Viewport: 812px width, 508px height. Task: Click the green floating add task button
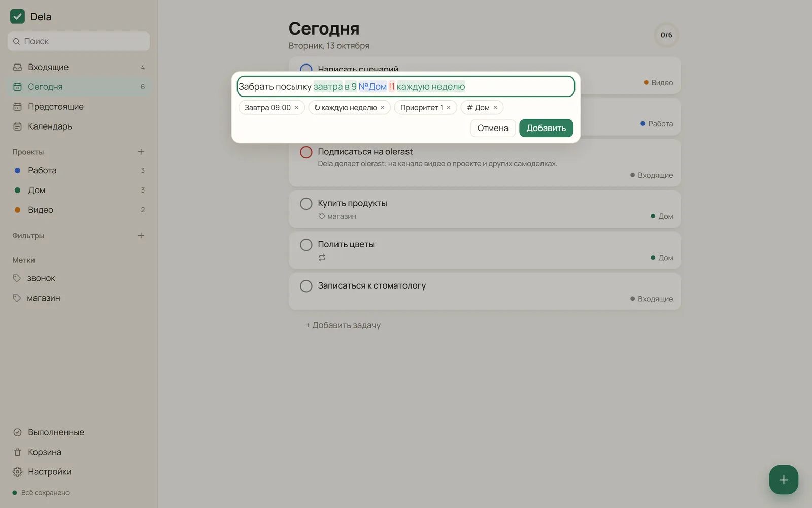[x=784, y=480]
